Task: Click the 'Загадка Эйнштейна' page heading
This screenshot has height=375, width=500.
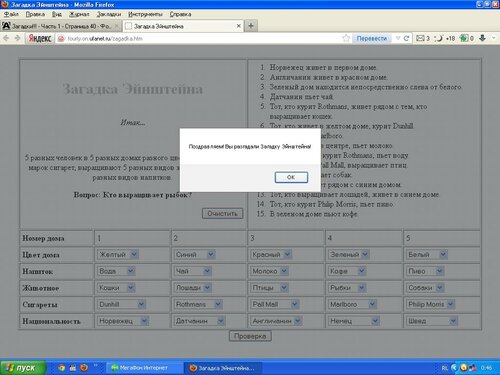Action: 133,89
